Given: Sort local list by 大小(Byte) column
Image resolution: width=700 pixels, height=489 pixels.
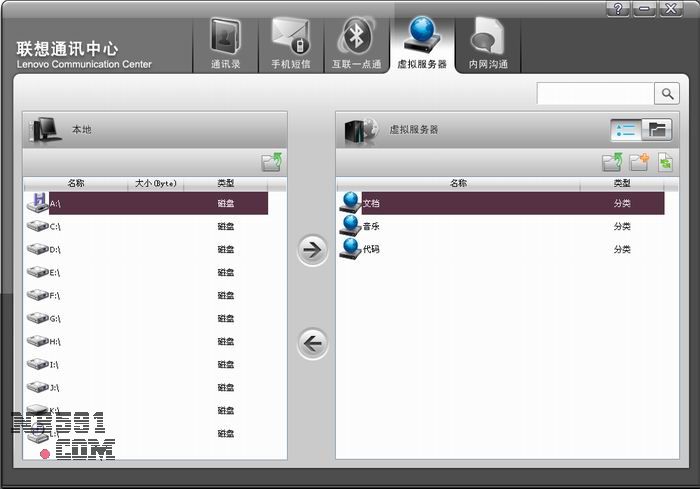Looking at the screenshot, I should click(x=155, y=184).
